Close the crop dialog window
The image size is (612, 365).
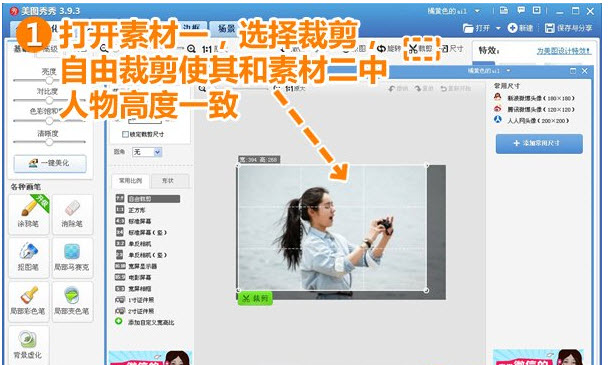584,71
